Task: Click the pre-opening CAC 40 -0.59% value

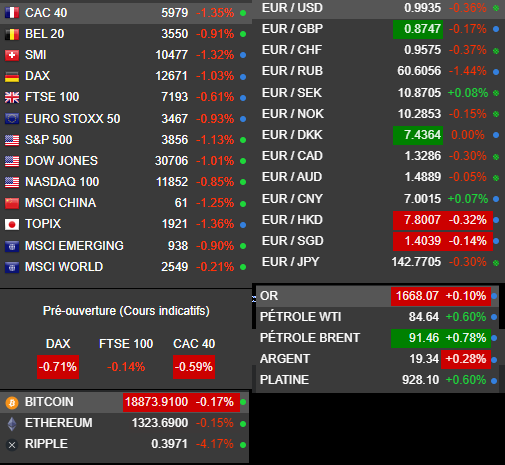Action: click(x=194, y=367)
